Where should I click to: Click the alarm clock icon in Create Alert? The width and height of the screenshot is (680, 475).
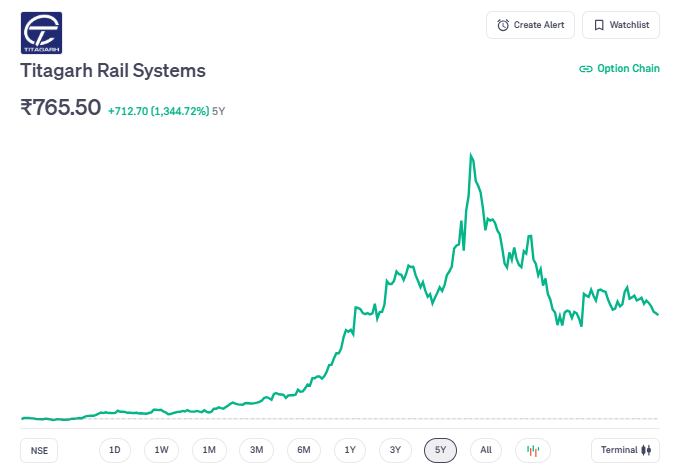(503, 25)
